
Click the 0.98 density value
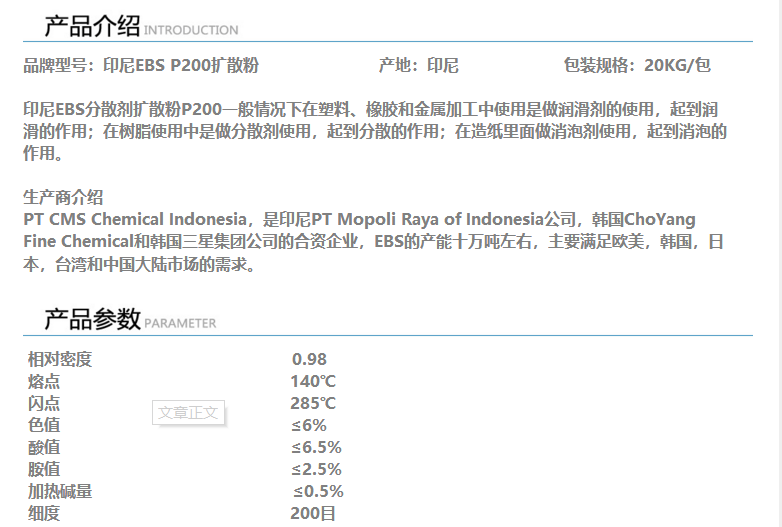point(309,360)
